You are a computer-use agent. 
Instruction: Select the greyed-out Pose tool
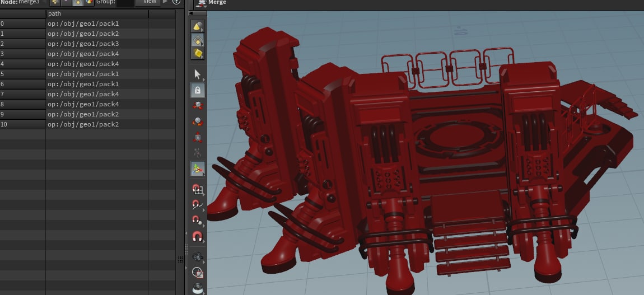198,153
